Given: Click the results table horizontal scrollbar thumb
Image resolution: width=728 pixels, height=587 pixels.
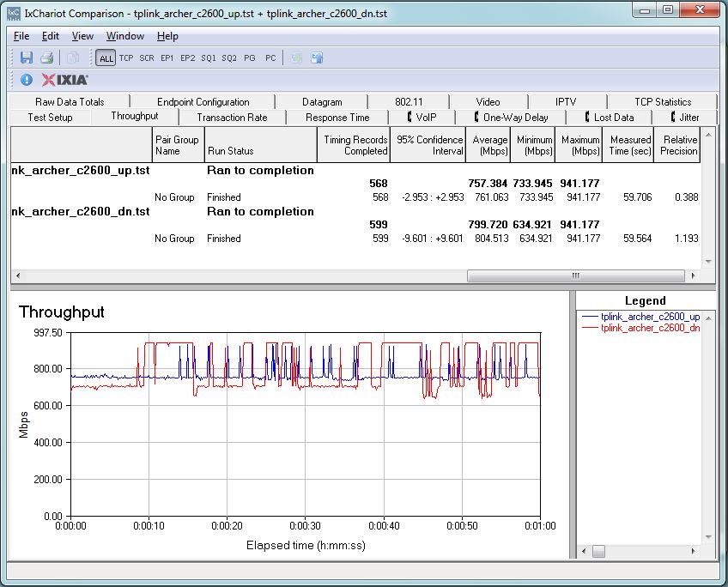Looking at the screenshot, I should 576,275.
